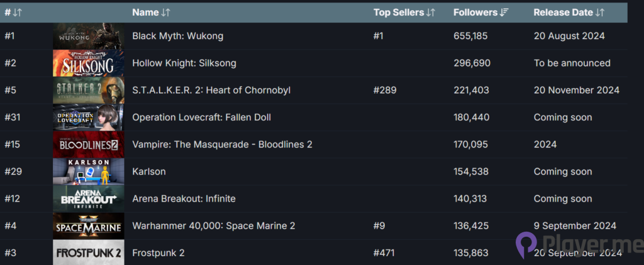
Task: Click S.T.A.L.K.E.R. 2: Heart of Chornobyl title
Action: (x=211, y=90)
